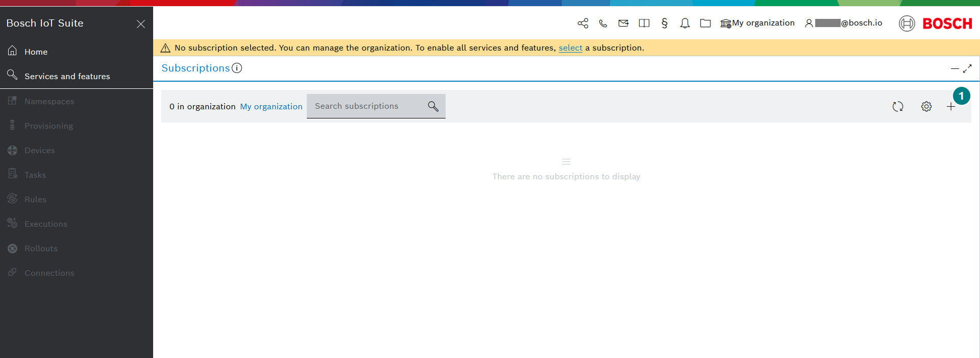Click the phone contact icon
Viewport: 980px width, 358px height.
(x=603, y=23)
